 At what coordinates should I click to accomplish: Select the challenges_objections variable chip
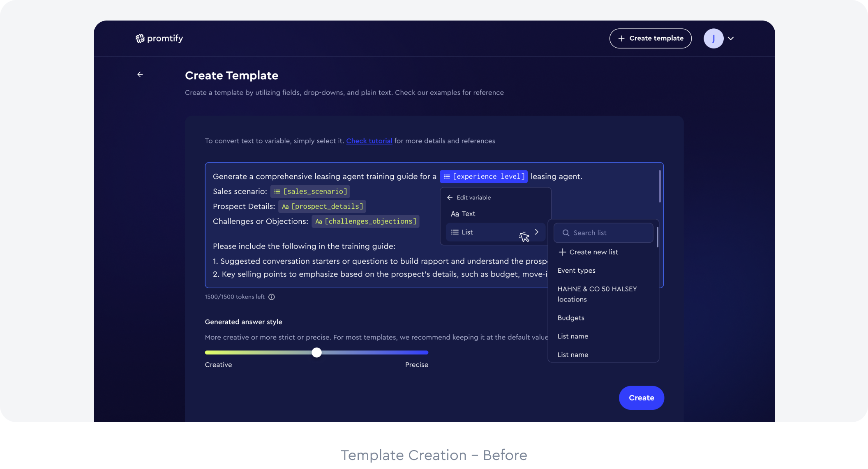[x=365, y=221]
